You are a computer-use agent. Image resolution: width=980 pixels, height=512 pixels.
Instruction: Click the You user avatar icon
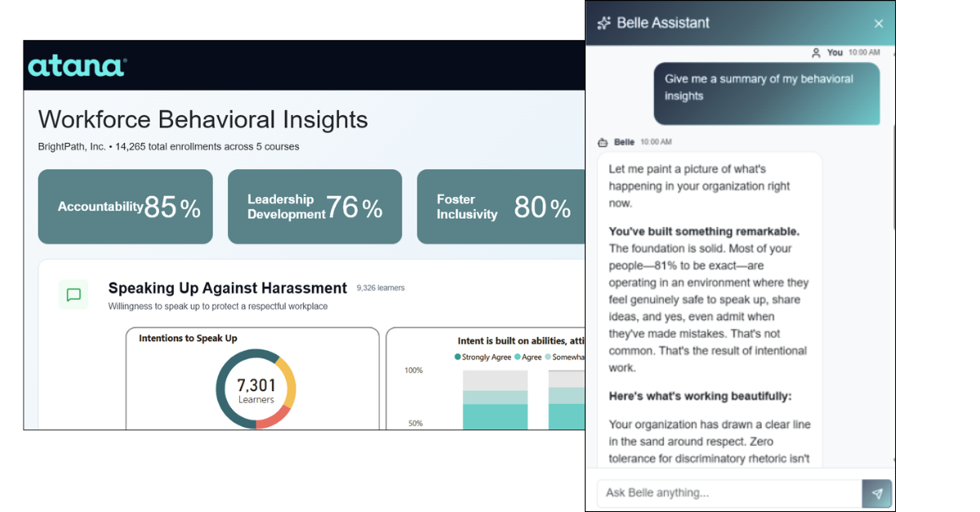pyautogui.click(x=815, y=52)
